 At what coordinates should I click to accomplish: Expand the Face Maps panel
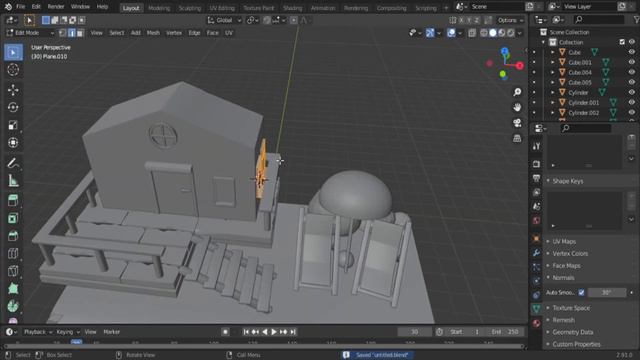click(566, 266)
